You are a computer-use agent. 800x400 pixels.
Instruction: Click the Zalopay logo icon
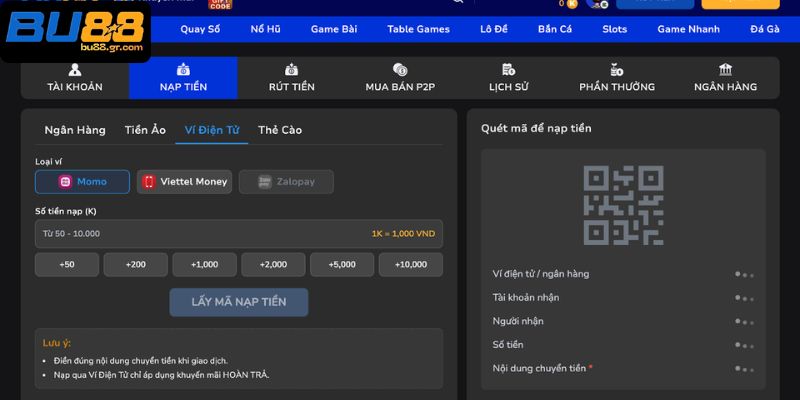264,182
